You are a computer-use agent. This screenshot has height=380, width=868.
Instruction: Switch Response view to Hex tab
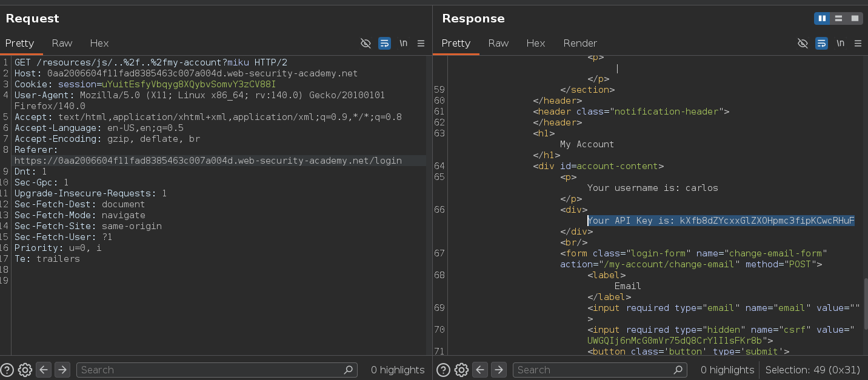pyautogui.click(x=536, y=43)
